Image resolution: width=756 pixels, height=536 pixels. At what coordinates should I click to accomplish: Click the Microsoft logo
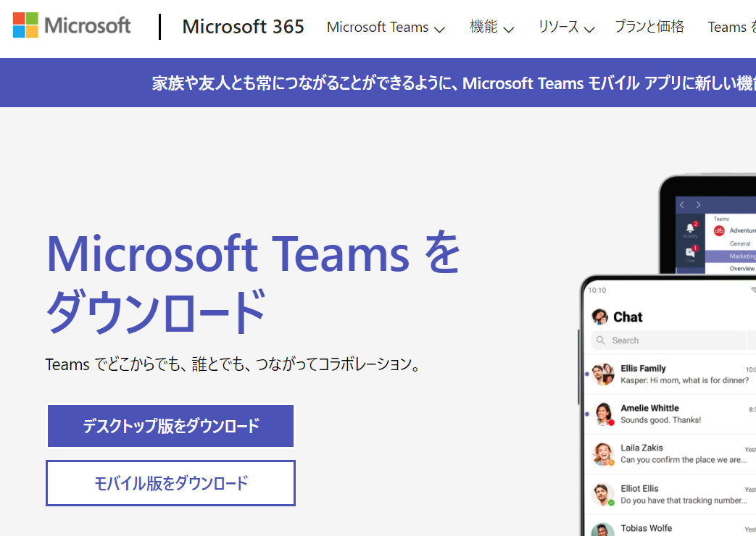coord(71,25)
